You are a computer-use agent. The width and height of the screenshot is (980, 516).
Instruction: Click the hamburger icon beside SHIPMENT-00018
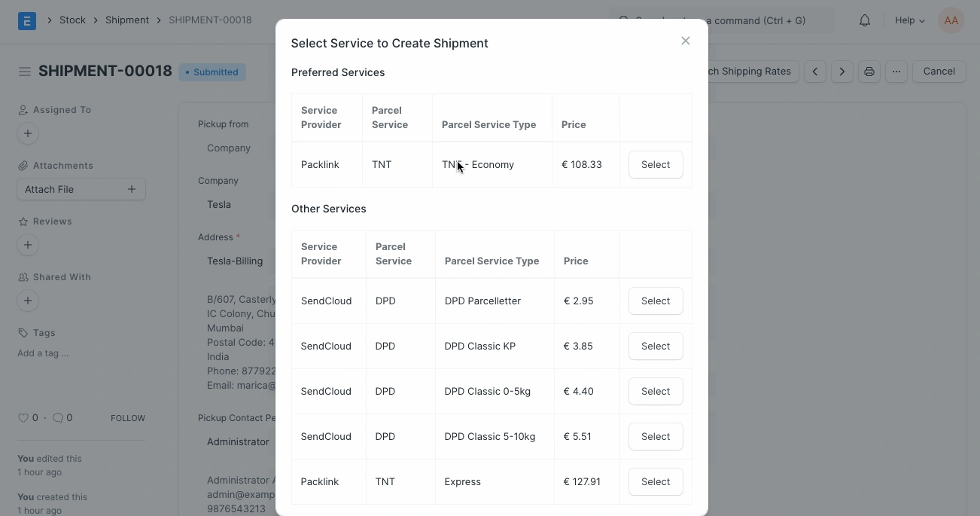25,71
